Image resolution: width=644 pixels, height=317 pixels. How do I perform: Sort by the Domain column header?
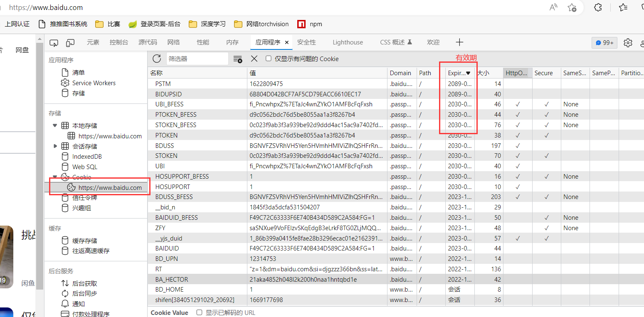(402, 73)
